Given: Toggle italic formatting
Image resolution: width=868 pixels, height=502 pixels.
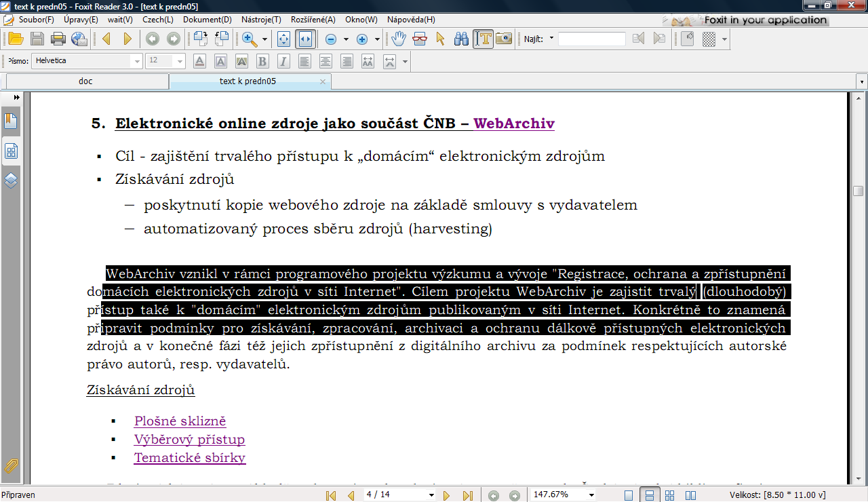Looking at the screenshot, I should 283,61.
